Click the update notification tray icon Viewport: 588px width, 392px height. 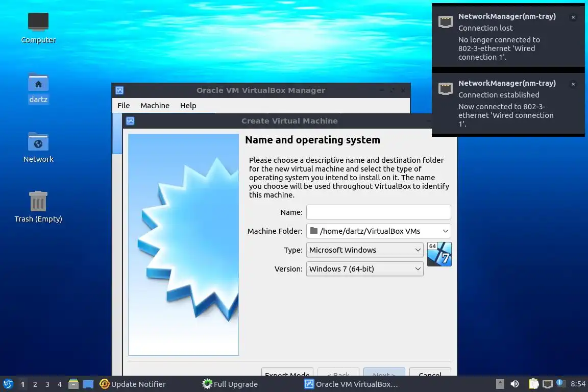(x=560, y=383)
